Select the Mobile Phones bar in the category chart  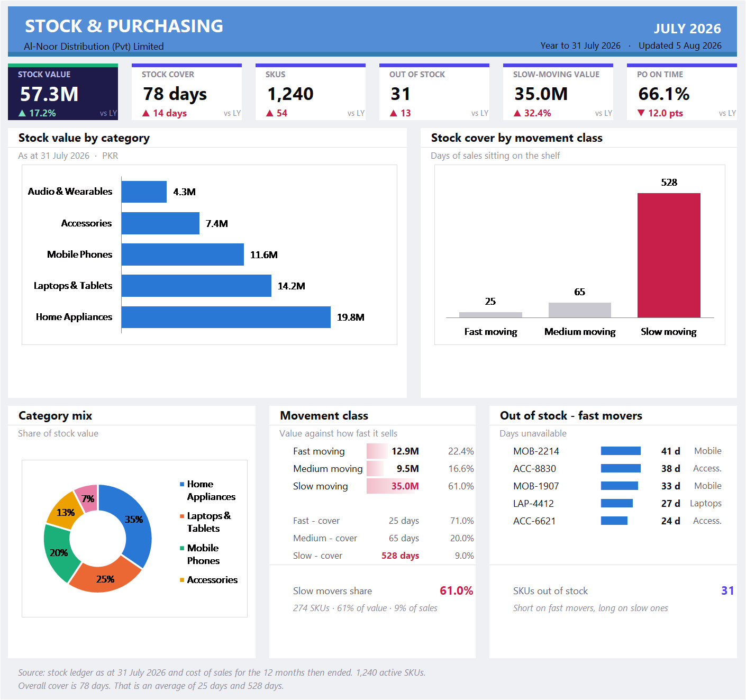183,254
